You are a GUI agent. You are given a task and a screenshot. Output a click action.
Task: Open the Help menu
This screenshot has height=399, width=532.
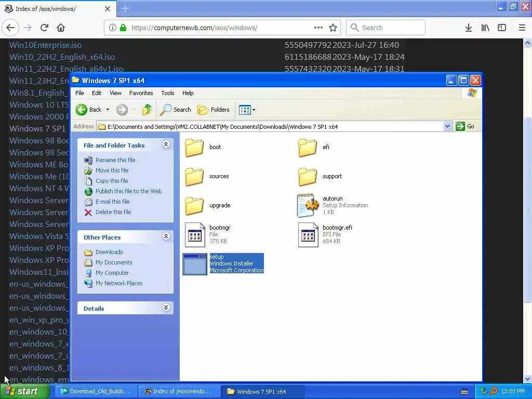[188, 93]
